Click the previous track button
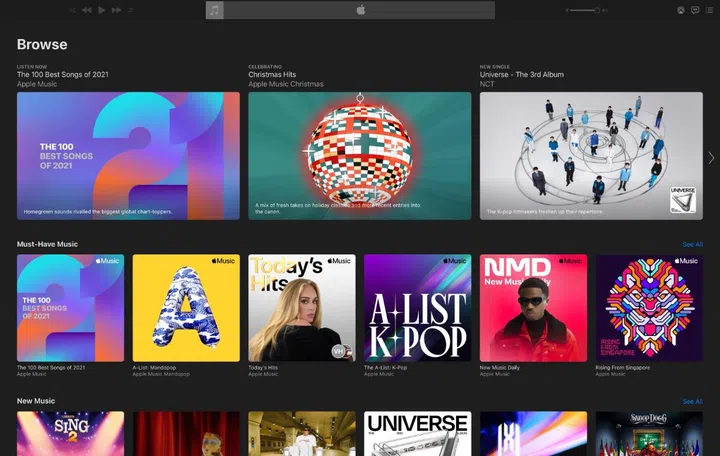 pos(87,10)
